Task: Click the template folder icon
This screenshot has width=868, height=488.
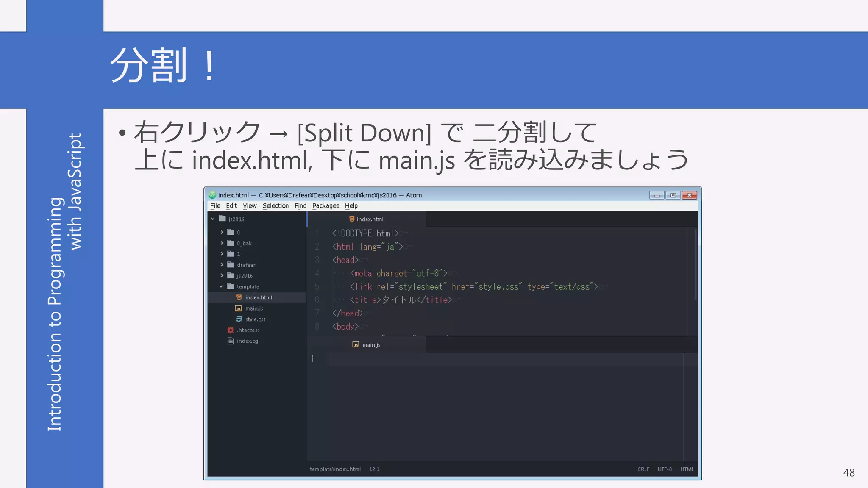Action: pyautogui.click(x=231, y=286)
